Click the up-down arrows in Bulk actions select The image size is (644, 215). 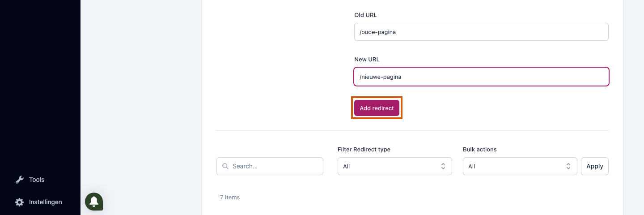568,166
